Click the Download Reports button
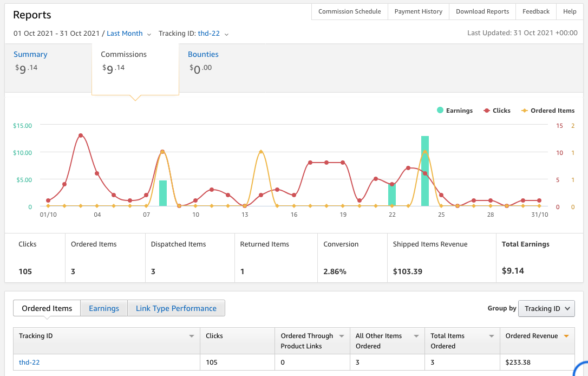 (x=482, y=11)
